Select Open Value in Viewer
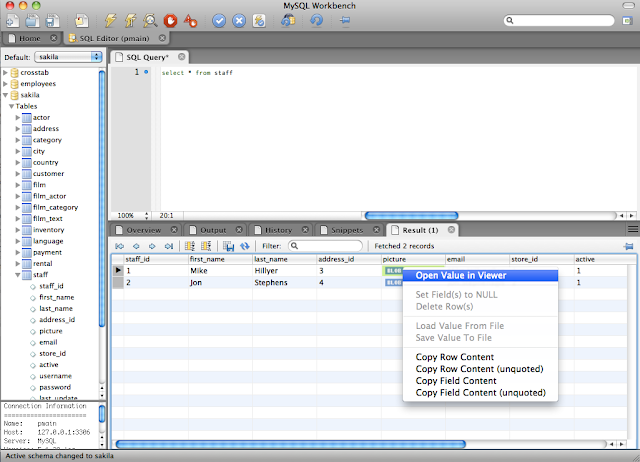Image resolution: width=640 pixels, height=462 pixels. point(460,275)
